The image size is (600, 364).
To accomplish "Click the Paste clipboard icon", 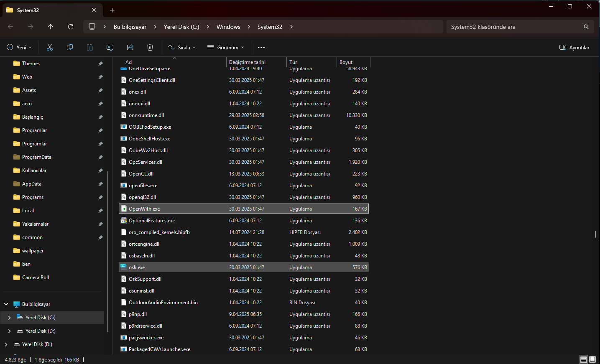I will (x=90, y=47).
